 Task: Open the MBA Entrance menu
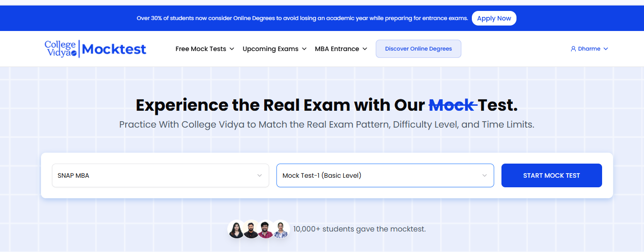point(341,49)
